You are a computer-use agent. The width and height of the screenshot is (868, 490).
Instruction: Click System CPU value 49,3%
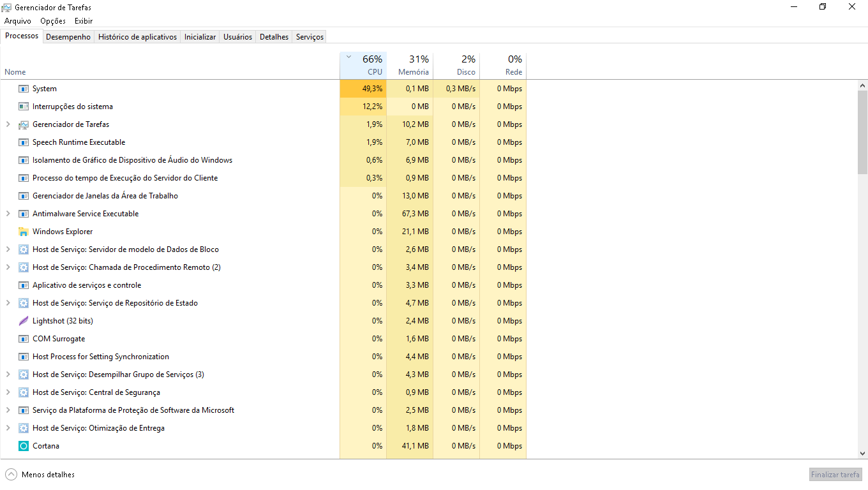(372, 89)
